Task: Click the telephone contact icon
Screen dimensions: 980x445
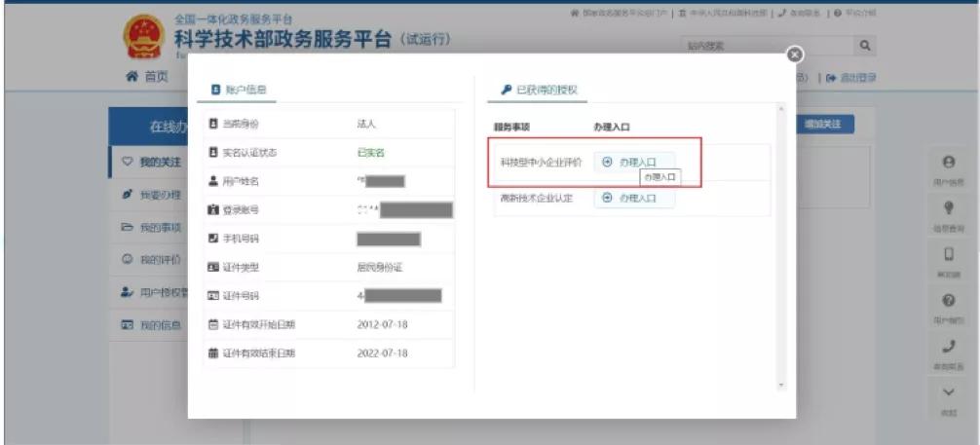Action: click(948, 347)
